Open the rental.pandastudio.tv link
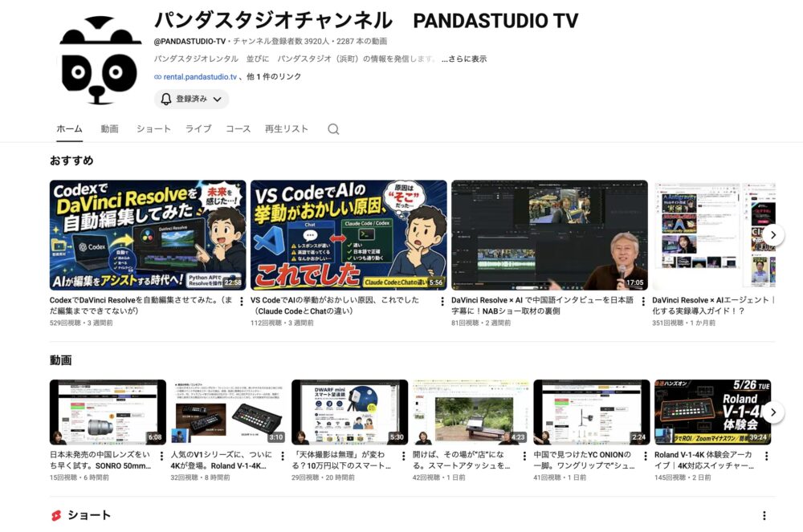The width and height of the screenshot is (803, 532). 200,77
